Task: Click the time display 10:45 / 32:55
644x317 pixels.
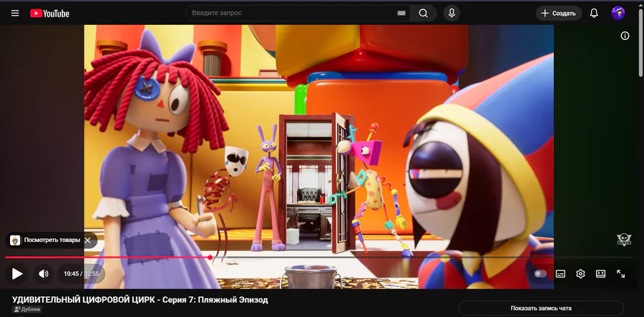Action: (81, 274)
